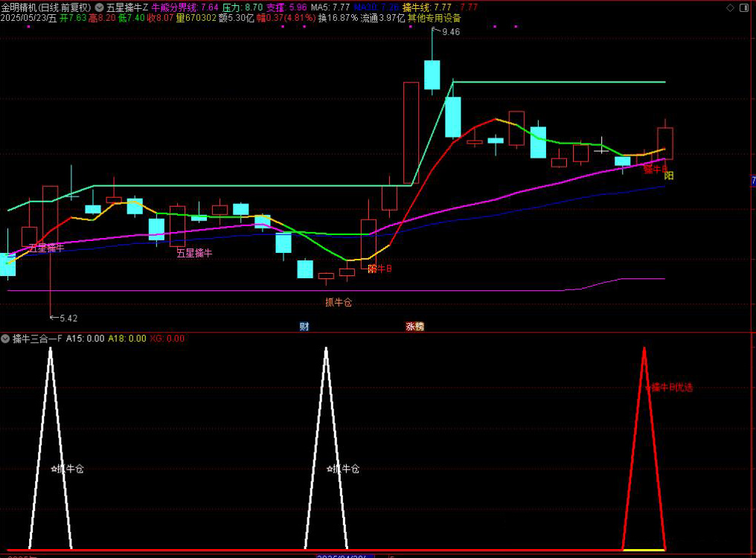Expand the 擒牛三合一F indicator dropdown arrow
This screenshot has width=756, height=558.
click(6, 339)
